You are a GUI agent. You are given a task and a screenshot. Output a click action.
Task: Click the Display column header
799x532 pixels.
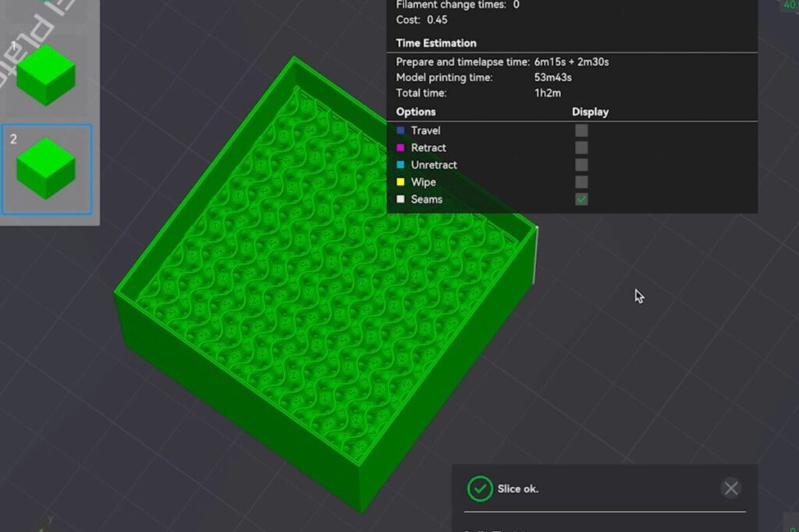click(590, 112)
